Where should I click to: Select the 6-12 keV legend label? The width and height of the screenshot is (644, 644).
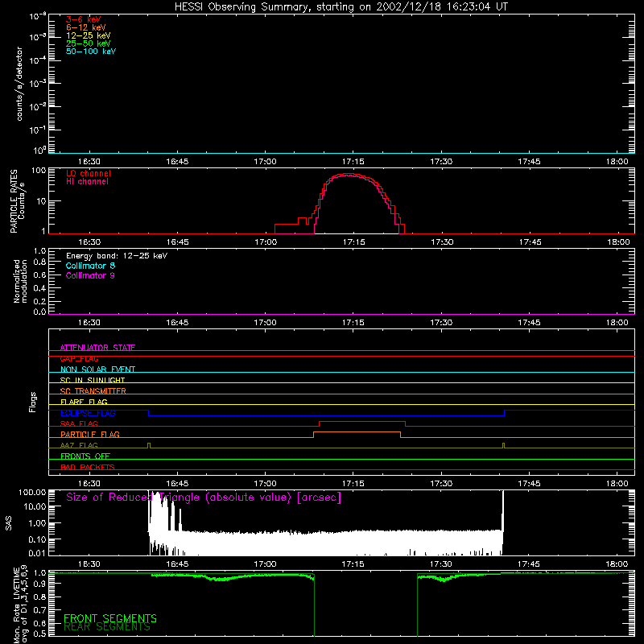(86, 27)
